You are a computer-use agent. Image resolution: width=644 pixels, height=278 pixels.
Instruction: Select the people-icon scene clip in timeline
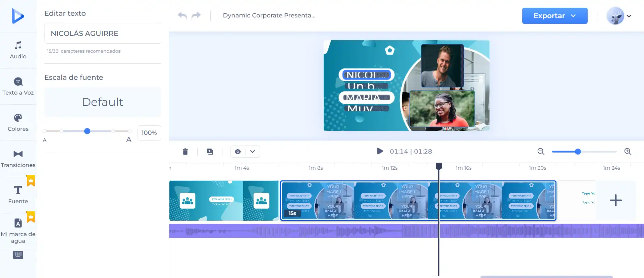pyautogui.click(x=224, y=201)
